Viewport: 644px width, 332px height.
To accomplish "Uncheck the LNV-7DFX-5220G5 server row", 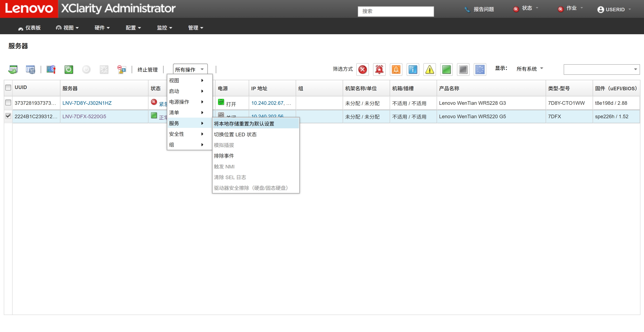I will (8, 116).
